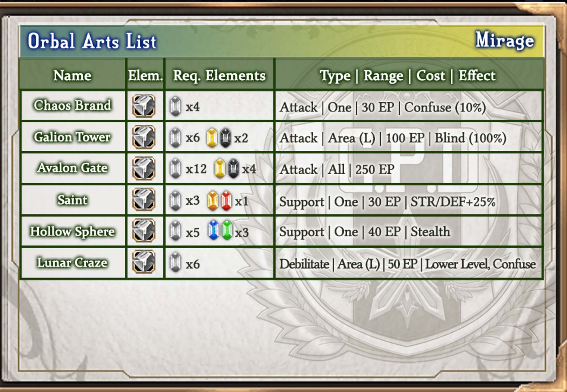Viewport: 567px width, 392px height.
Task: Click the black gem in Avalon Gate requirements
Action: tap(233, 169)
